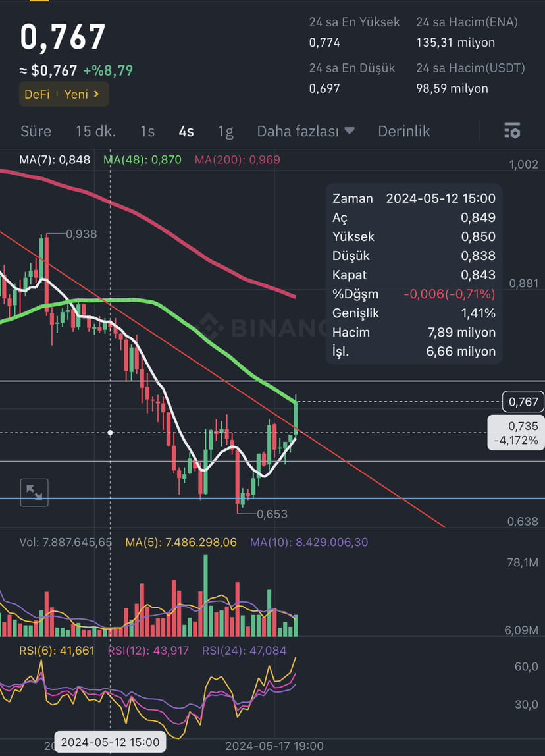Screen dimensions: 545x756
Task: Expand chart to fullscreen mode
Action: (x=34, y=492)
